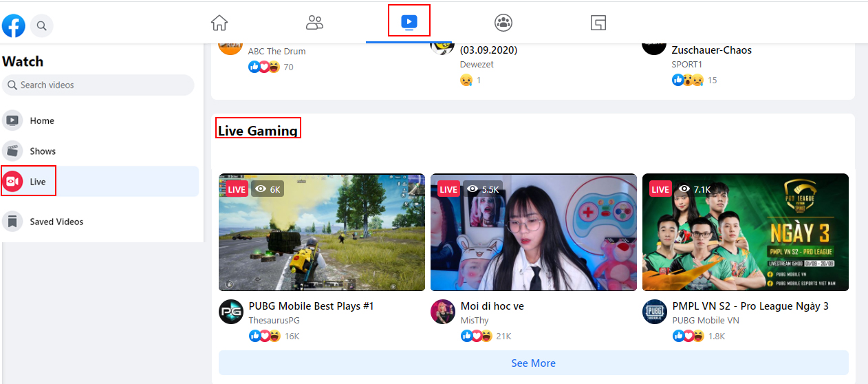Click reaction icons showing 1.8K
This screenshot has height=384, width=868.
click(x=688, y=336)
